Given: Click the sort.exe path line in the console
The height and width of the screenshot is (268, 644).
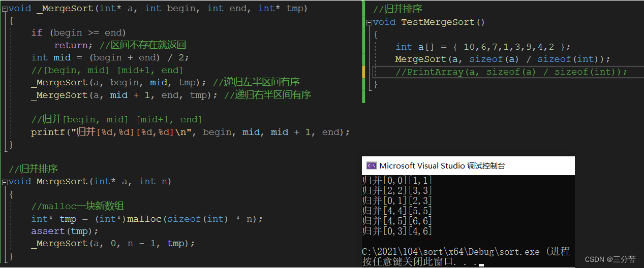Looking at the screenshot, I should [466, 252].
